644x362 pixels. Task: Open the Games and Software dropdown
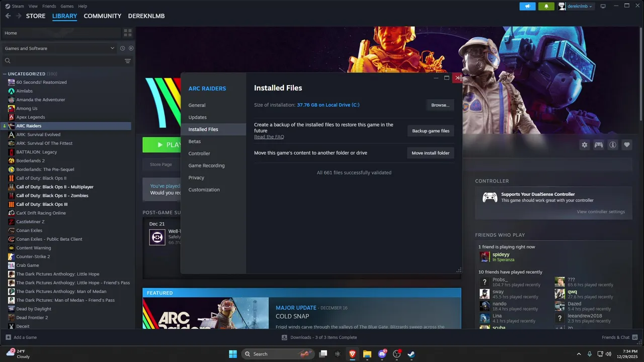pos(59,48)
